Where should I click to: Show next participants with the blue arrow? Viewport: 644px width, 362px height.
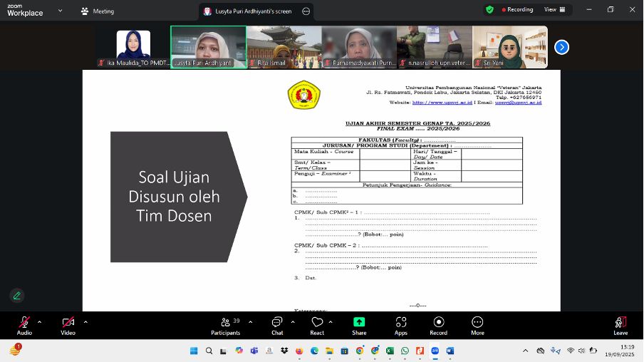coord(561,47)
